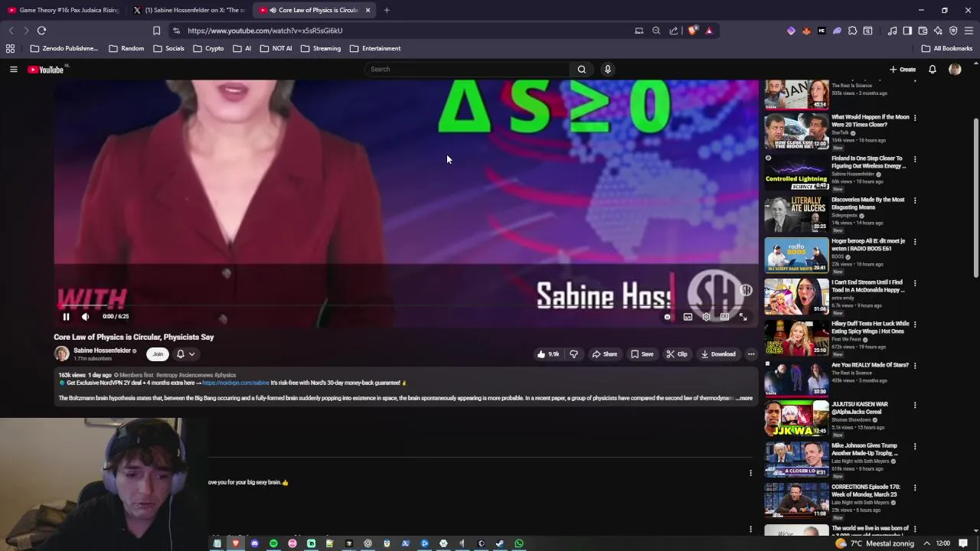Image resolution: width=980 pixels, height=551 pixels.
Task: Open a new browser tab
Action: click(x=387, y=10)
